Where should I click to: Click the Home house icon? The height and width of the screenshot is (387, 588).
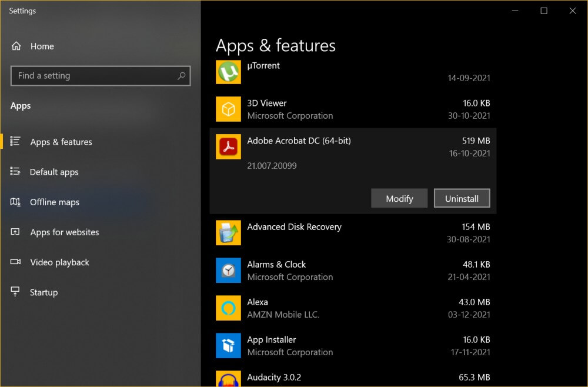[16, 46]
